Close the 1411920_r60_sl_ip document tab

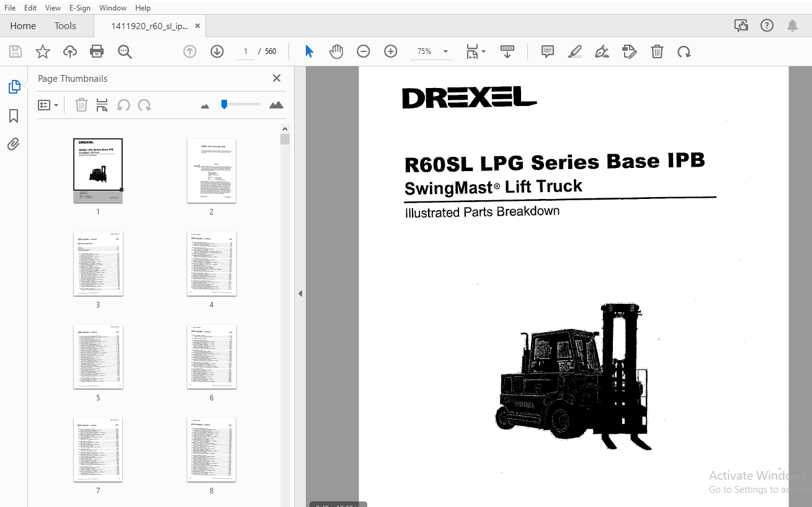(x=198, y=26)
